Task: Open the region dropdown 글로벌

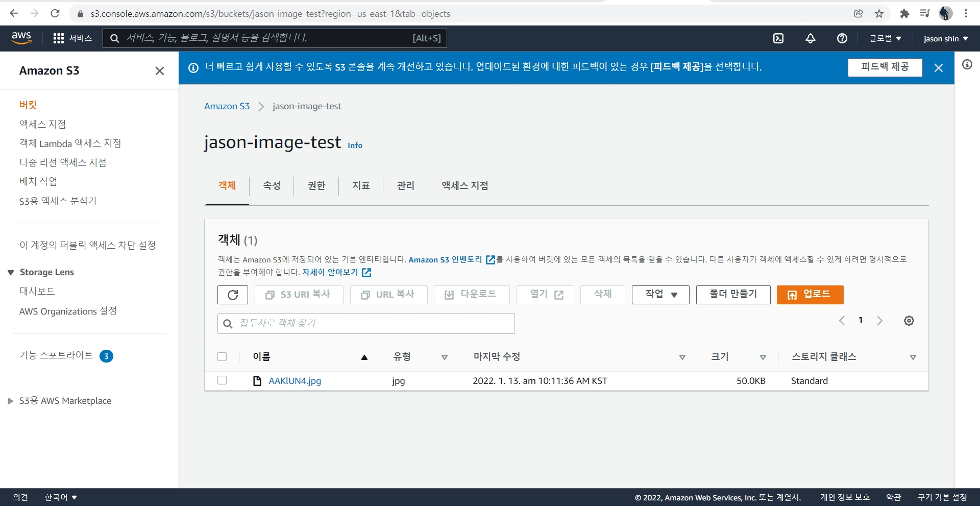Action: [x=885, y=38]
